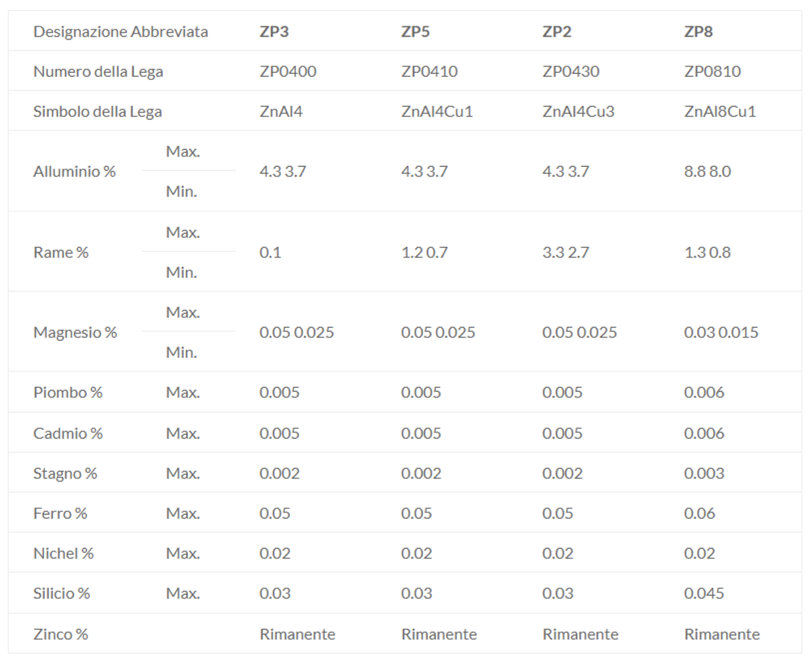Select the ZP8 column header
The width and height of the screenshot is (812, 663).
[698, 32]
